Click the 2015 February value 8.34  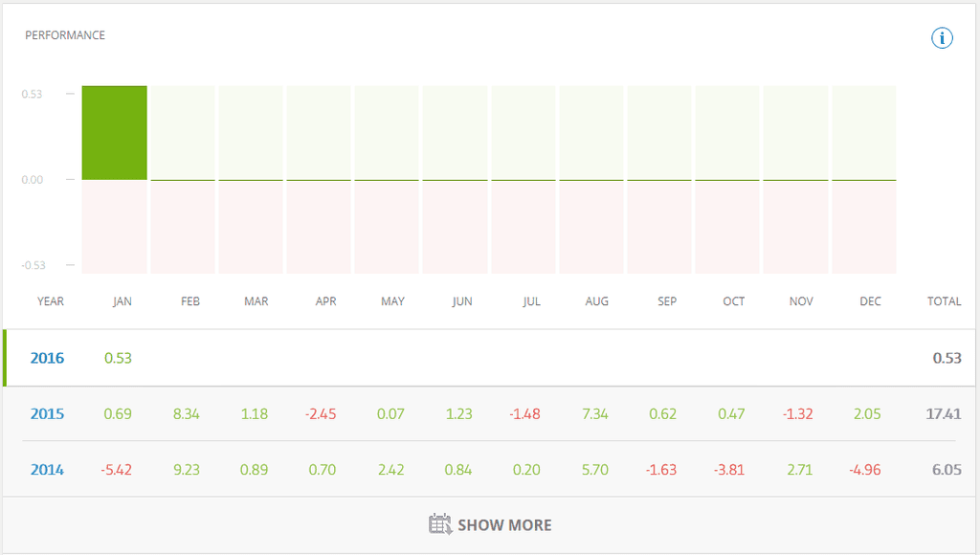187,413
